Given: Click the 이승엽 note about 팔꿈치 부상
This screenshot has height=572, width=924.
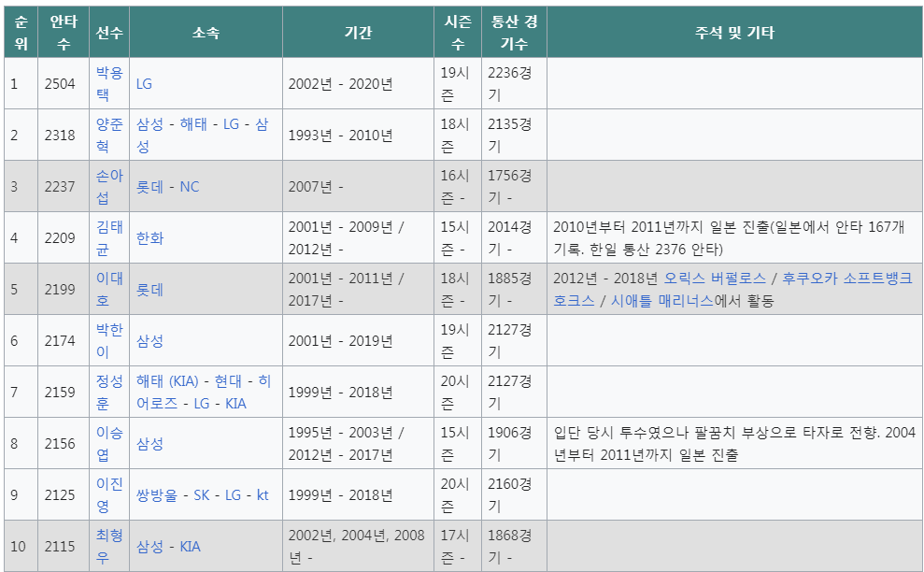Looking at the screenshot, I should [734, 443].
